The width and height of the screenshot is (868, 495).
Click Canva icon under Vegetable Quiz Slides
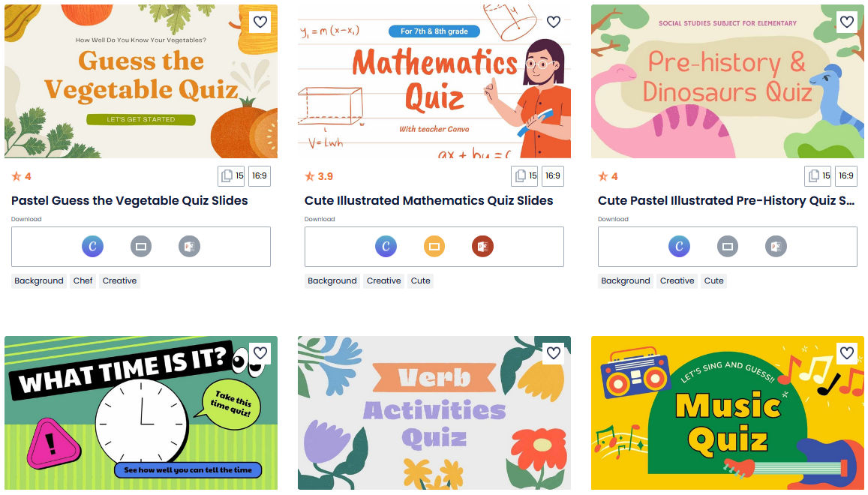click(x=92, y=247)
